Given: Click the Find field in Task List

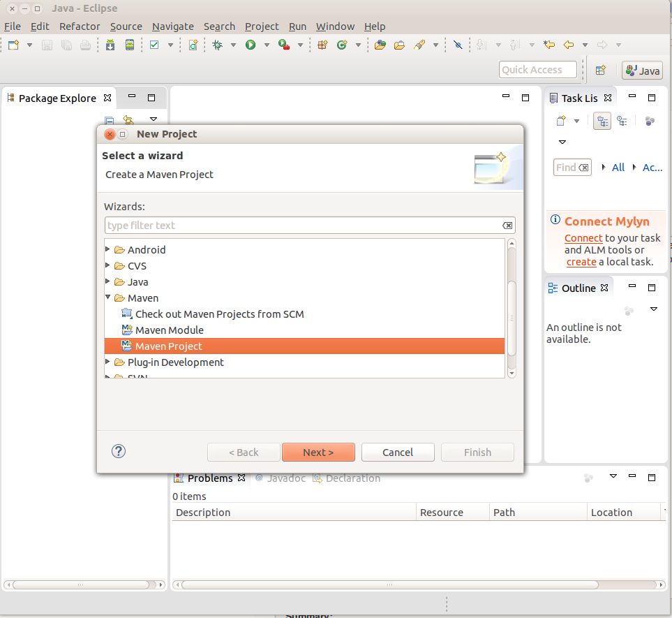Looking at the screenshot, I should [x=572, y=168].
